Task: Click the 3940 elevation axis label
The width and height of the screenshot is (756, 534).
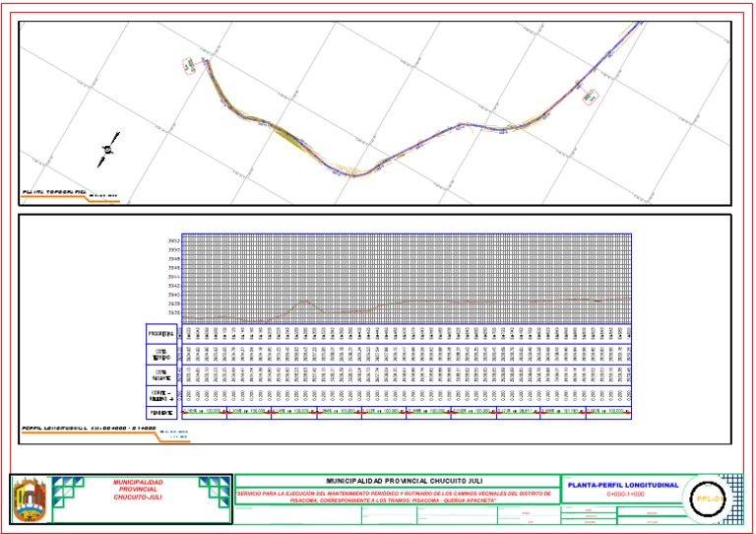Action: [173, 295]
